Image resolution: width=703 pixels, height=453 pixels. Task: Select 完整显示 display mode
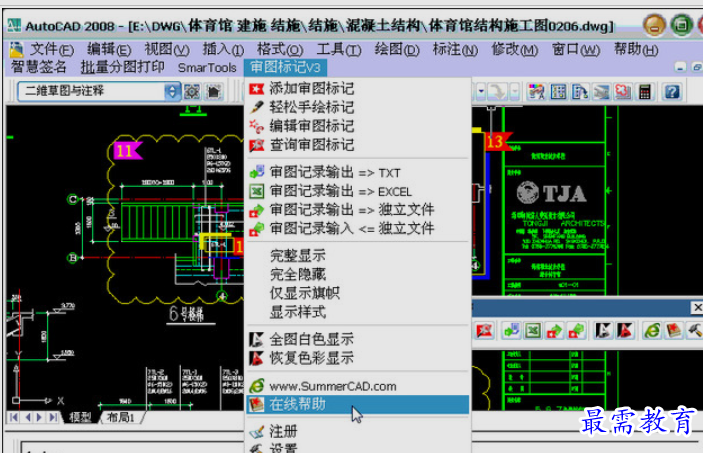(297, 256)
